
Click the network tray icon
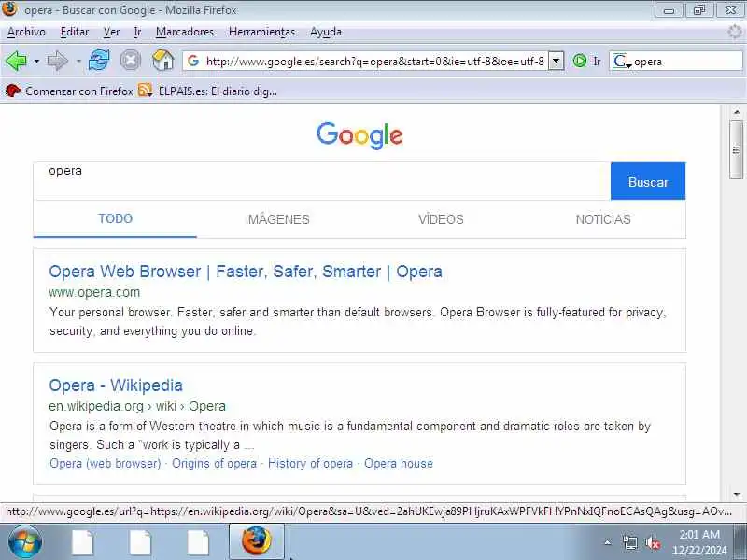point(630,542)
